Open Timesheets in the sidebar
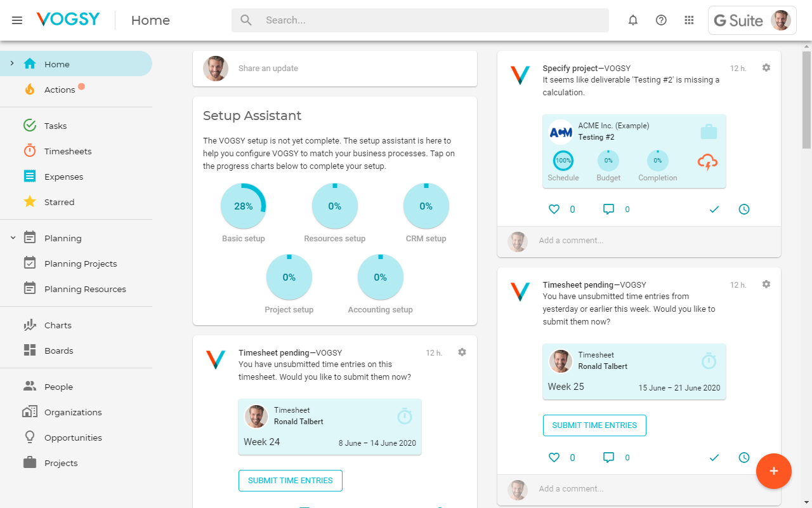This screenshot has width=812, height=508. click(76, 151)
